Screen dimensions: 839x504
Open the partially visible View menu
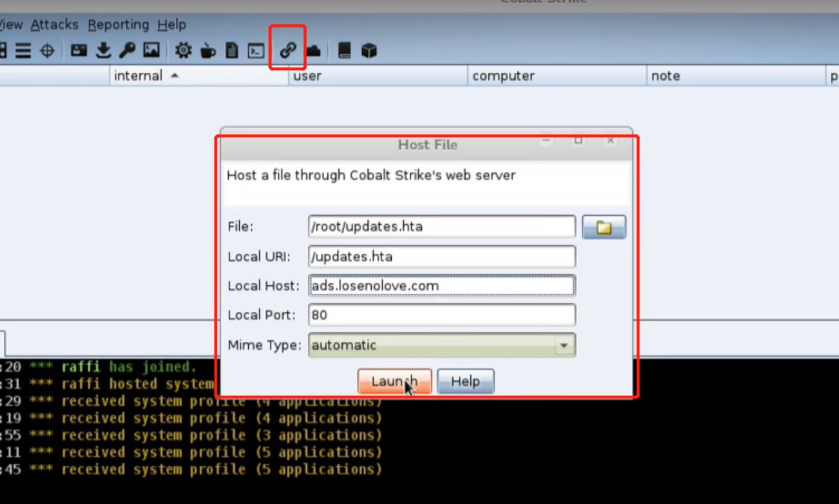(11, 25)
